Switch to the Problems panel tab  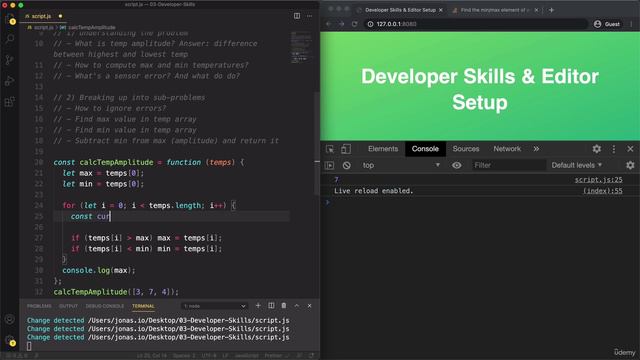tap(39, 306)
